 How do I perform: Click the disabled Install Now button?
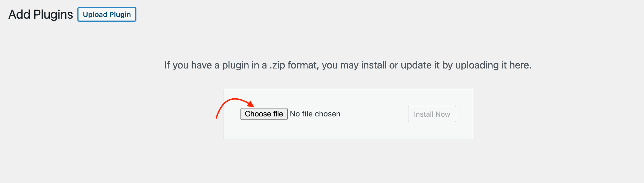coord(432,114)
